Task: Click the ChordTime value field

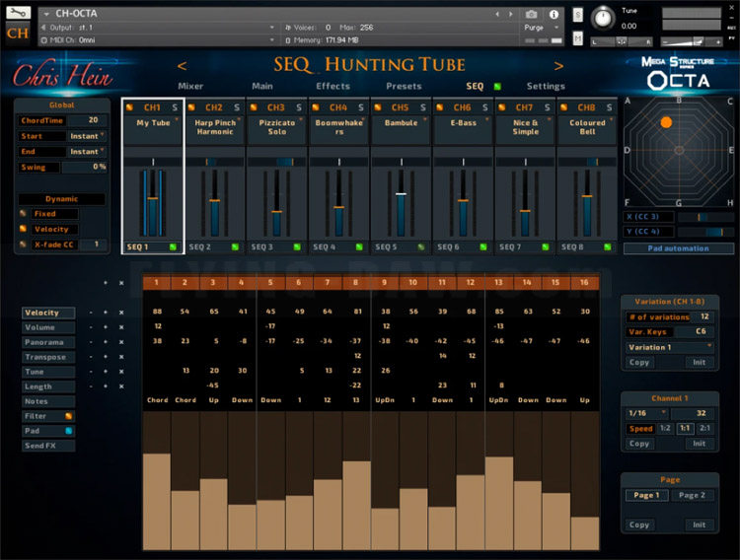Action: point(86,120)
